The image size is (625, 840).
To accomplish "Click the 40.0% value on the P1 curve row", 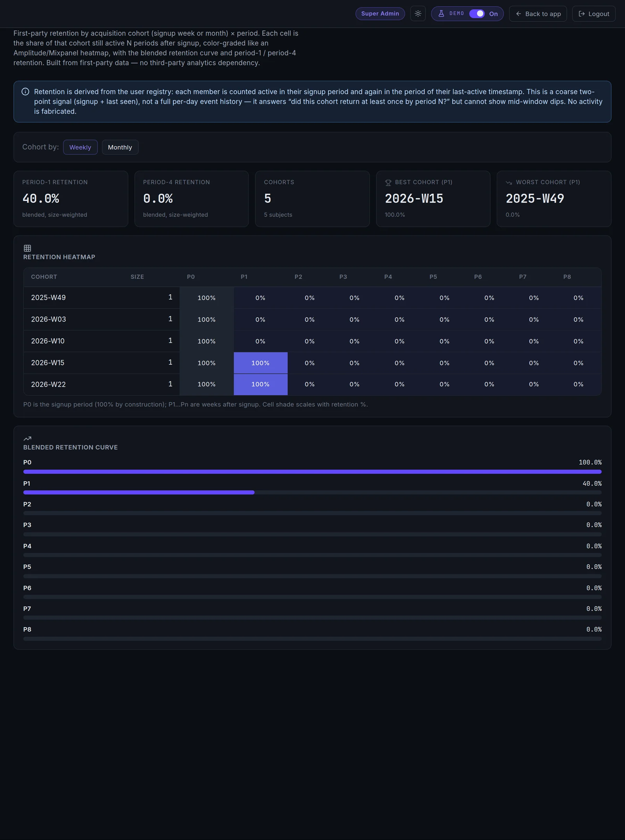I will (x=592, y=483).
